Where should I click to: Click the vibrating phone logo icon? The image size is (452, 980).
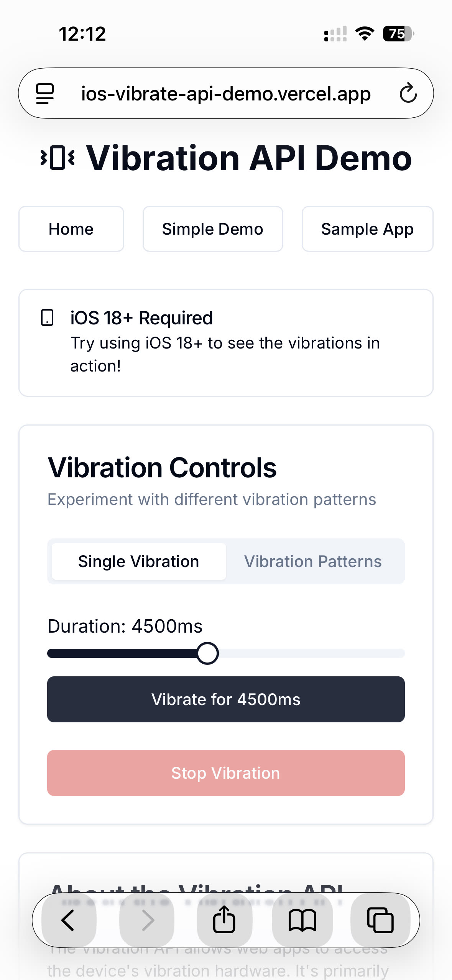(x=58, y=158)
